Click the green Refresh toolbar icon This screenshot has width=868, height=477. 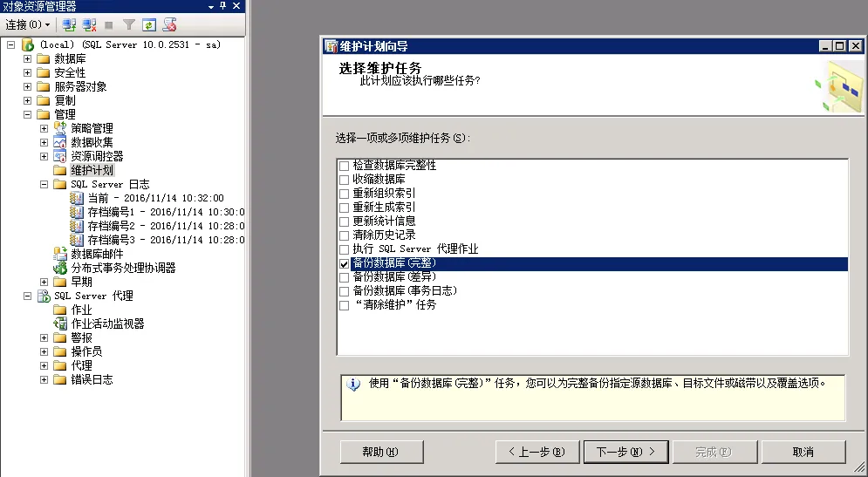(149, 25)
